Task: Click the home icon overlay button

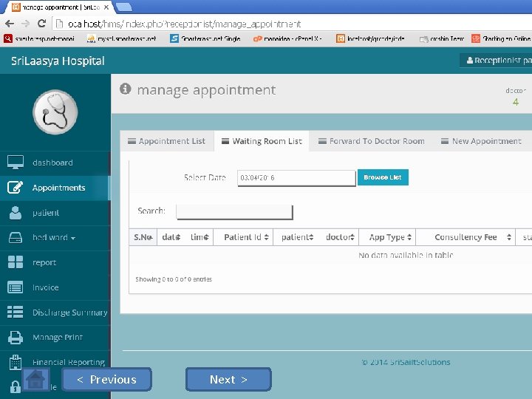Action: click(x=35, y=379)
